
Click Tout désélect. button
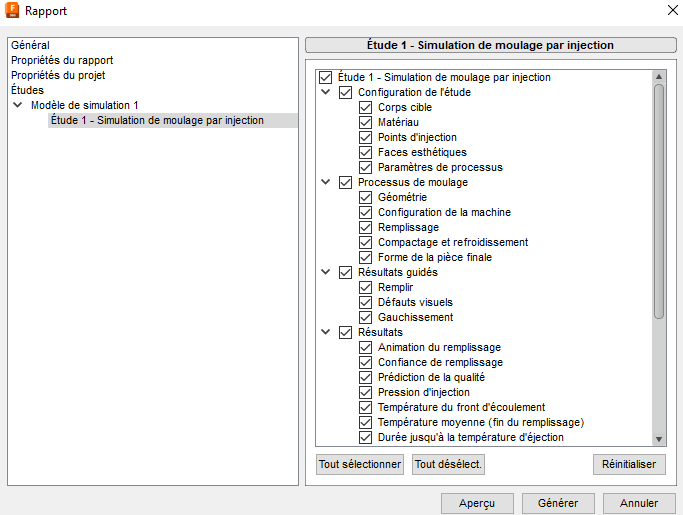448,464
